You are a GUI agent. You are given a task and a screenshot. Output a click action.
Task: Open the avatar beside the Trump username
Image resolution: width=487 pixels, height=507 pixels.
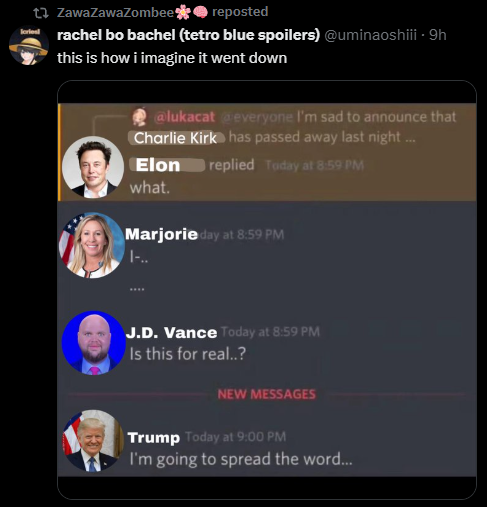[x=93, y=441]
